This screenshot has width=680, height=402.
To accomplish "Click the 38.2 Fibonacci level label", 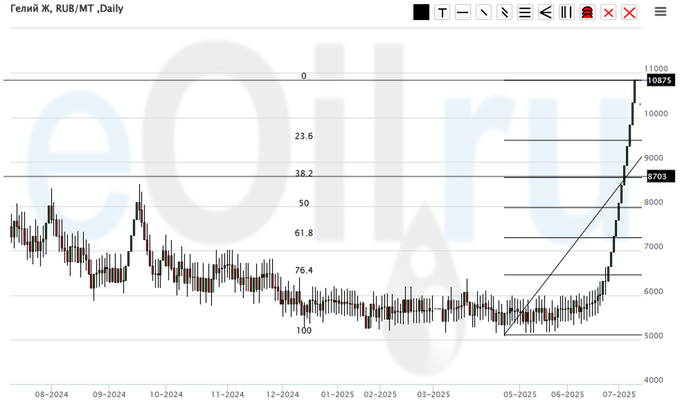I will [x=304, y=173].
